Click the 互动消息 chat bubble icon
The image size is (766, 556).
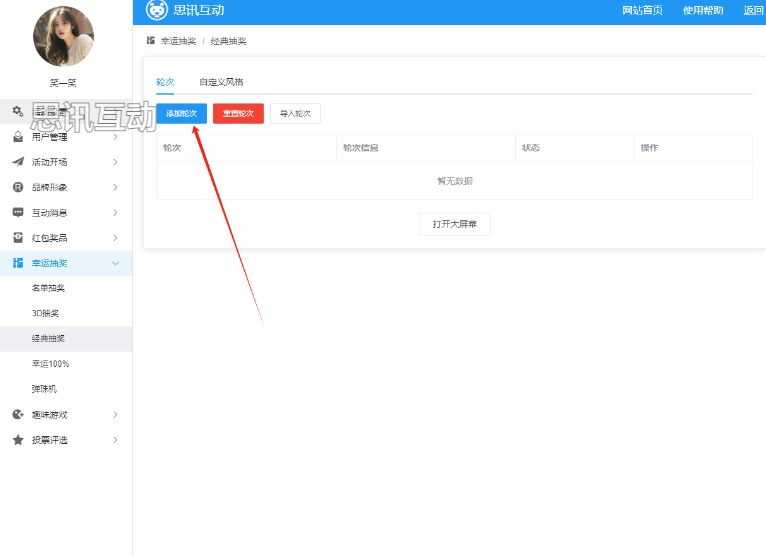[18, 213]
